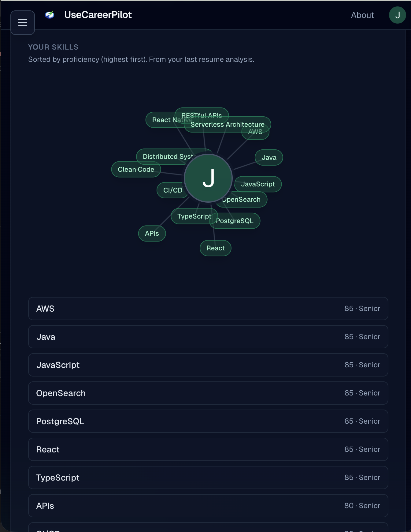Click the UseCareerPilot logo icon

pyautogui.click(x=50, y=15)
